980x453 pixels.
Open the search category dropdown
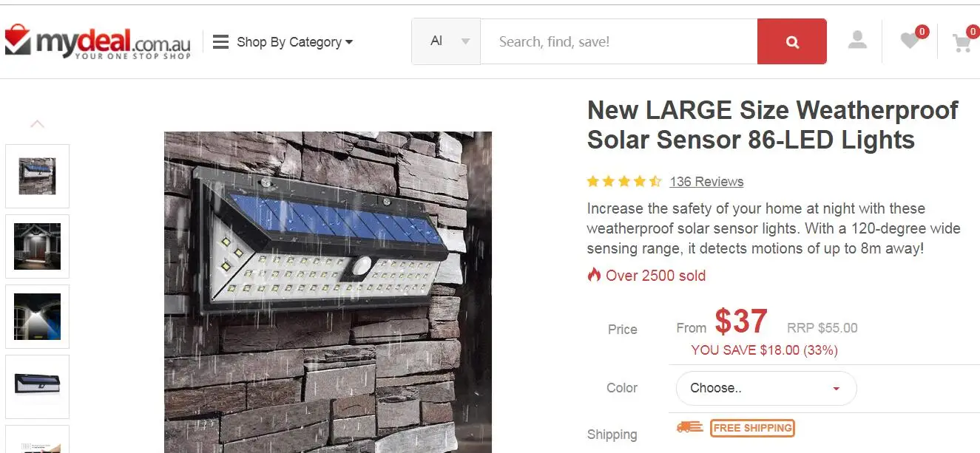pos(446,41)
